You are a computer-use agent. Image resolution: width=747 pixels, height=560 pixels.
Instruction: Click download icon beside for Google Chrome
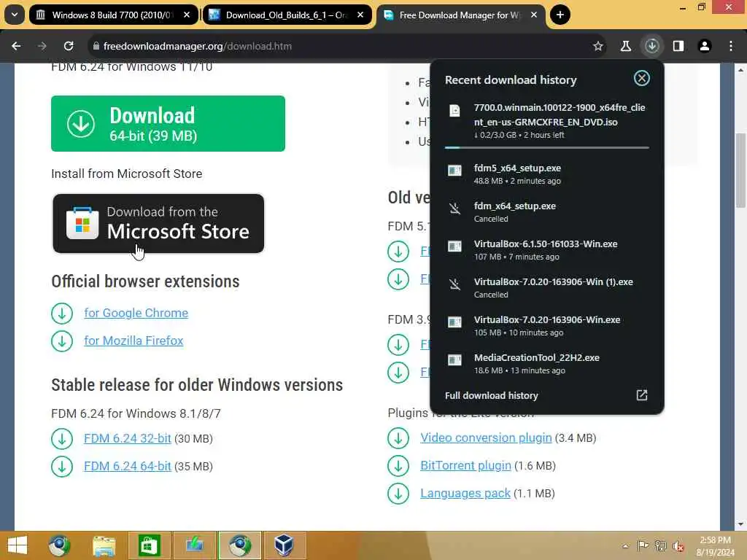pos(62,314)
